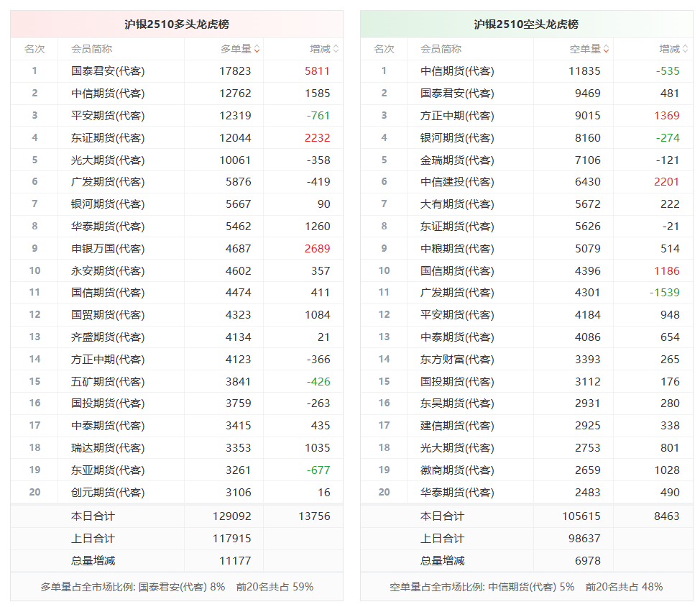
Task: Click red change value 2201
Action: click(x=667, y=182)
